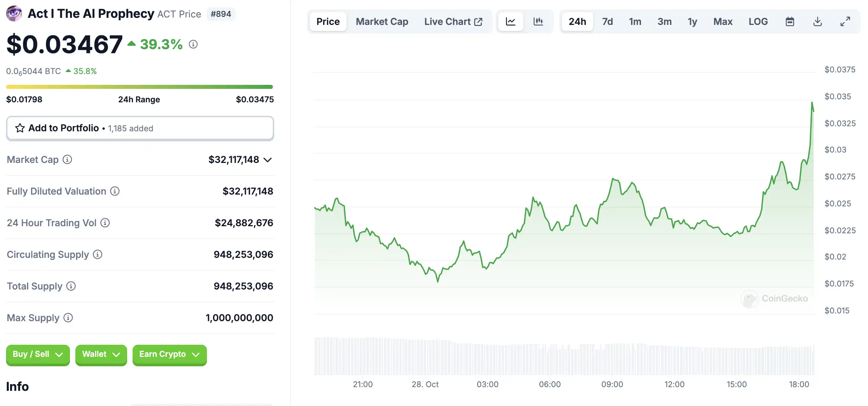Click info icon beside 39.3% change
Screen dimensions: 868x406
pos(193,44)
